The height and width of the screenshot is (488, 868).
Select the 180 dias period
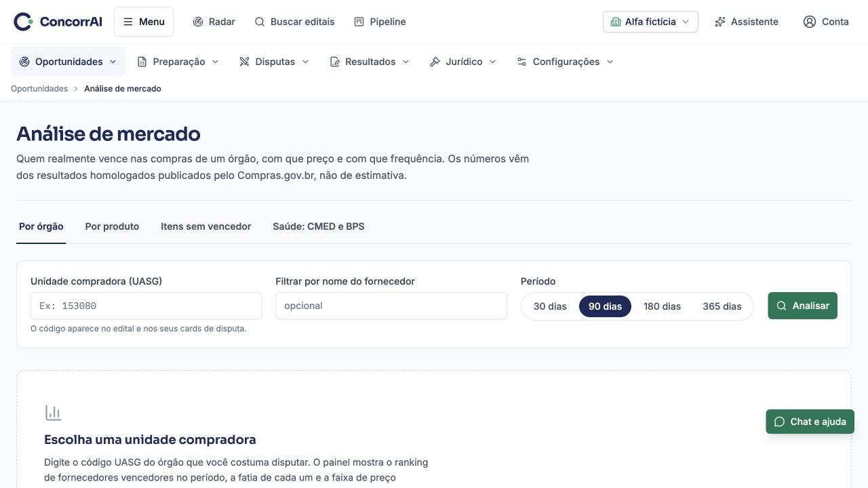(x=662, y=306)
